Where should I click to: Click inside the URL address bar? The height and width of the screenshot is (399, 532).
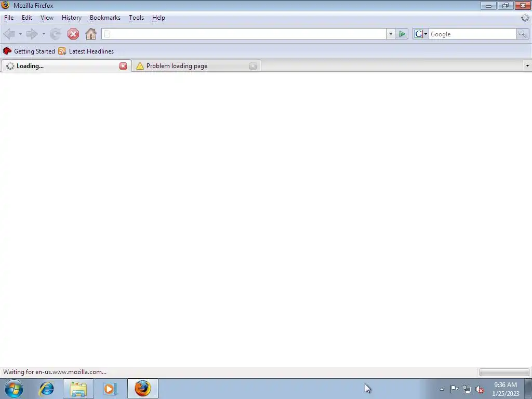(x=244, y=34)
